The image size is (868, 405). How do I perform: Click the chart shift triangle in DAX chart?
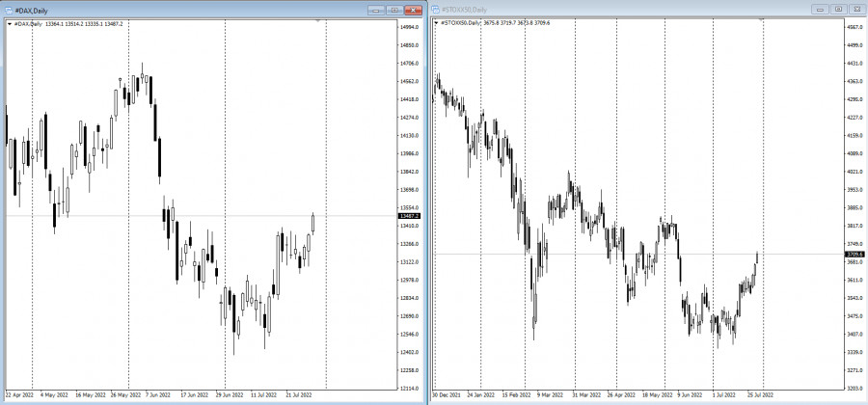(x=319, y=20)
